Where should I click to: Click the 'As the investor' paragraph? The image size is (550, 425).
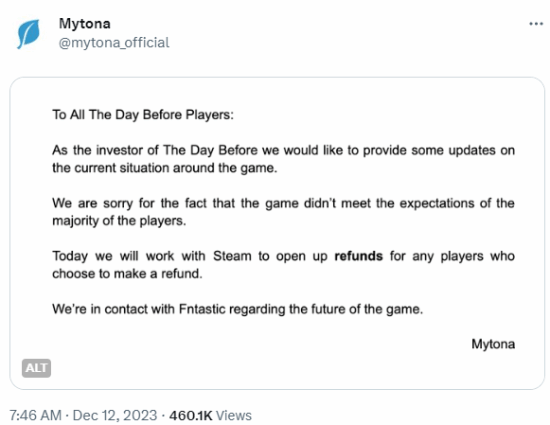pos(283,159)
